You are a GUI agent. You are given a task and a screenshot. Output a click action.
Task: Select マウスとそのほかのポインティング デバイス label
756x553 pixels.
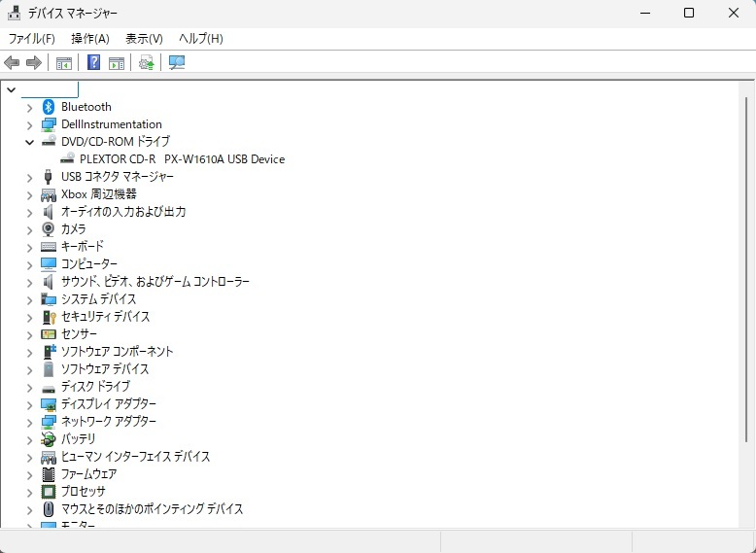coord(152,509)
